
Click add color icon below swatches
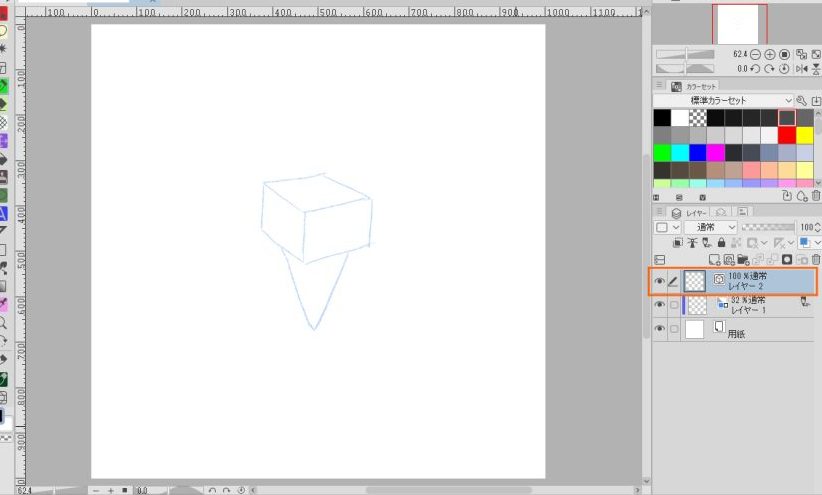(x=802, y=197)
